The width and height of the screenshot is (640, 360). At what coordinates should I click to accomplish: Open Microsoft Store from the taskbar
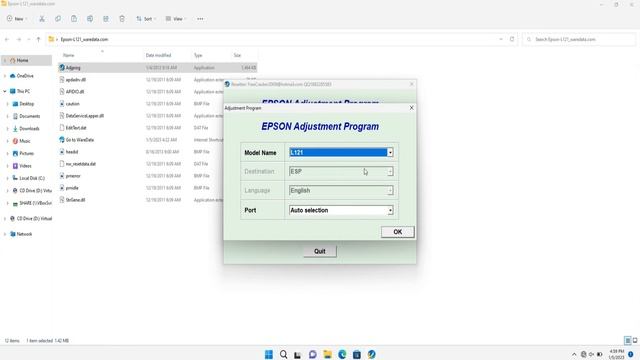tap(357, 354)
